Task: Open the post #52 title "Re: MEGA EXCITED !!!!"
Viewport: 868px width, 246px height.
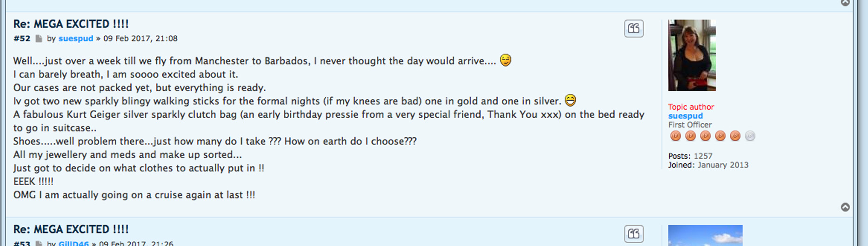Action: 71,24
